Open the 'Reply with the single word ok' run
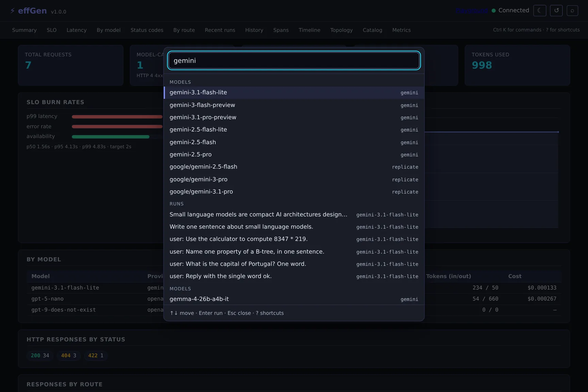The width and height of the screenshot is (588, 392). click(294, 276)
